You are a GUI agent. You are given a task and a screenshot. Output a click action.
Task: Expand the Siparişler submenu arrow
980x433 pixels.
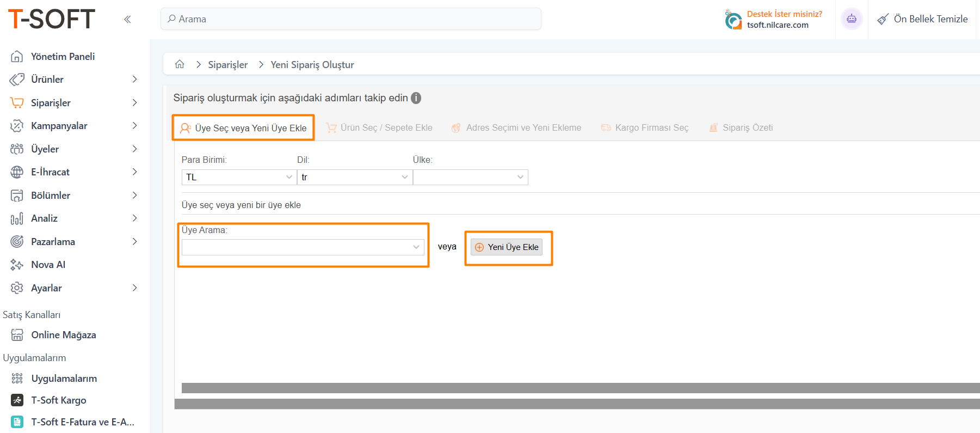click(134, 102)
